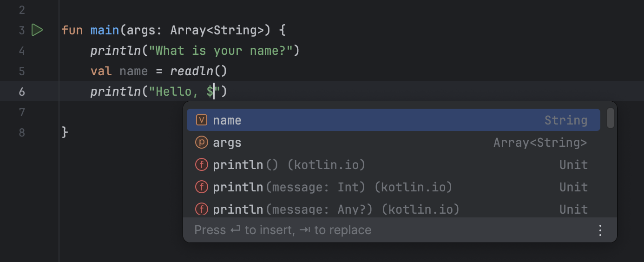Viewport: 644px width, 262px height.
Task: Open the completion popup three-dot options
Action: [600, 230]
